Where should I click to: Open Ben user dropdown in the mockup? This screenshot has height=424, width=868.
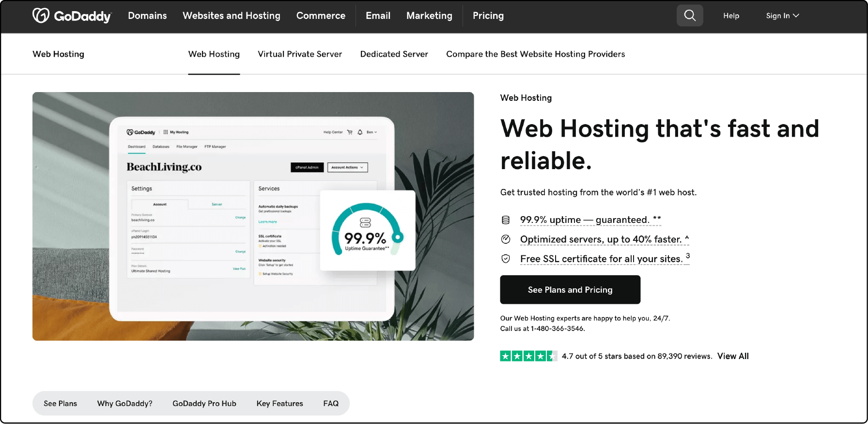(372, 132)
